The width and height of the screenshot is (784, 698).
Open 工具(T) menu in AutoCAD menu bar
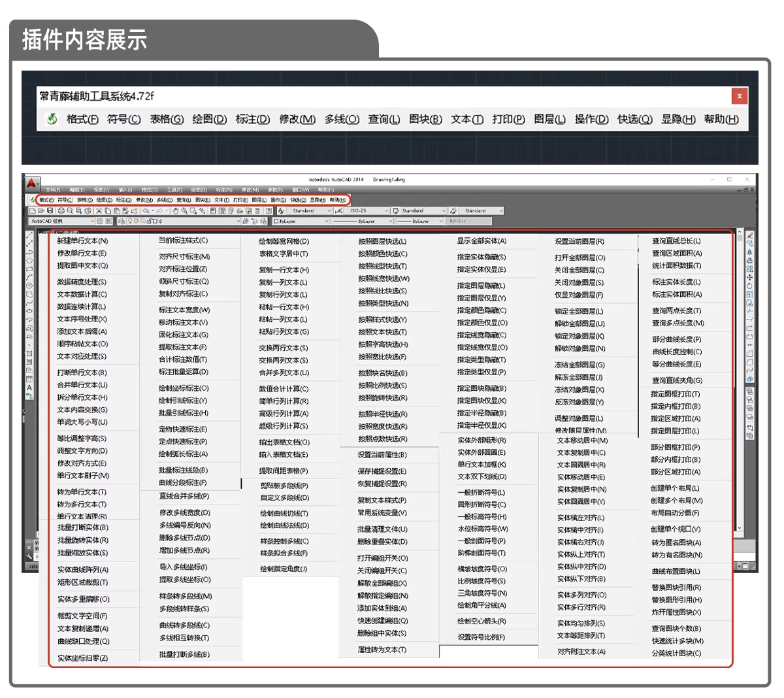[174, 190]
